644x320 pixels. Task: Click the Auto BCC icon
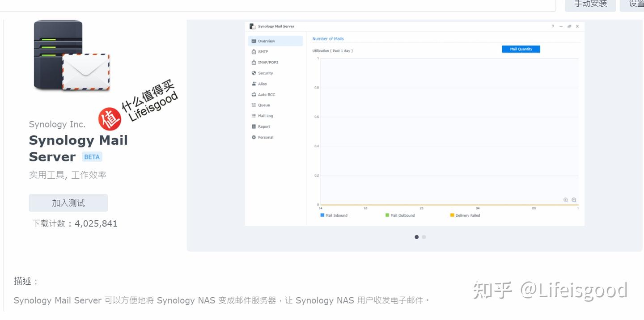[254, 95]
